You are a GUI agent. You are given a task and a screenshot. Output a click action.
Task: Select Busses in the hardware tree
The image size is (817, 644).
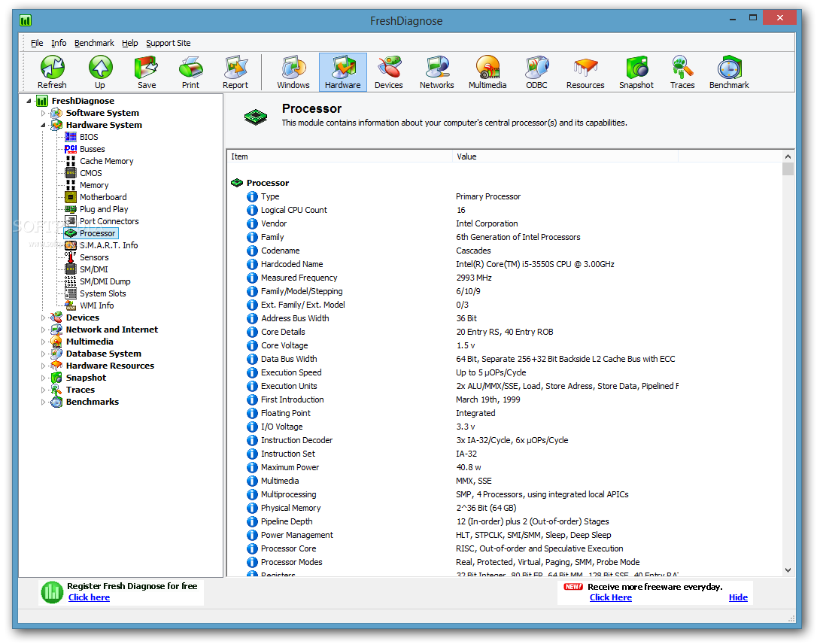click(x=93, y=149)
